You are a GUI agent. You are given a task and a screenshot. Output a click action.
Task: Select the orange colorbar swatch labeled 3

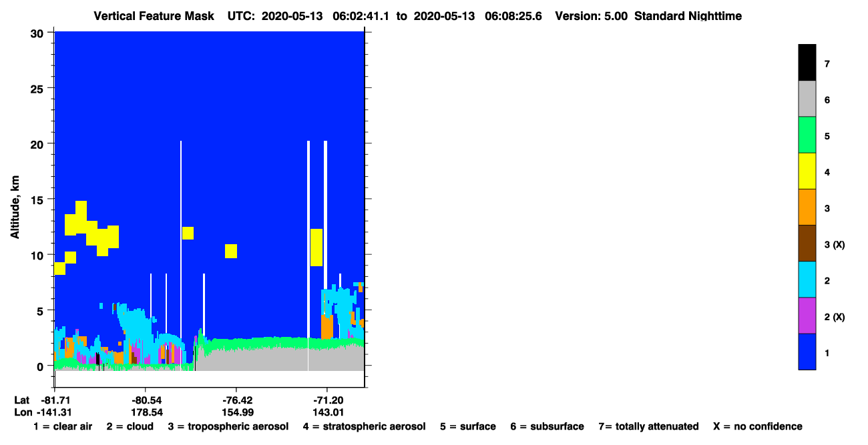coord(807,207)
